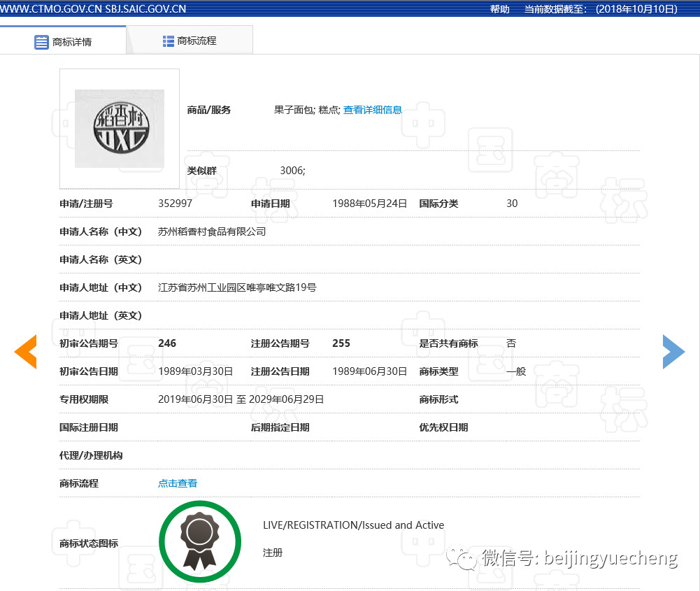The height and width of the screenshot is (591, 700).
Task: Click the 点击查看 trademark process link
Action: pyautogui.click(x=178, y=483)
